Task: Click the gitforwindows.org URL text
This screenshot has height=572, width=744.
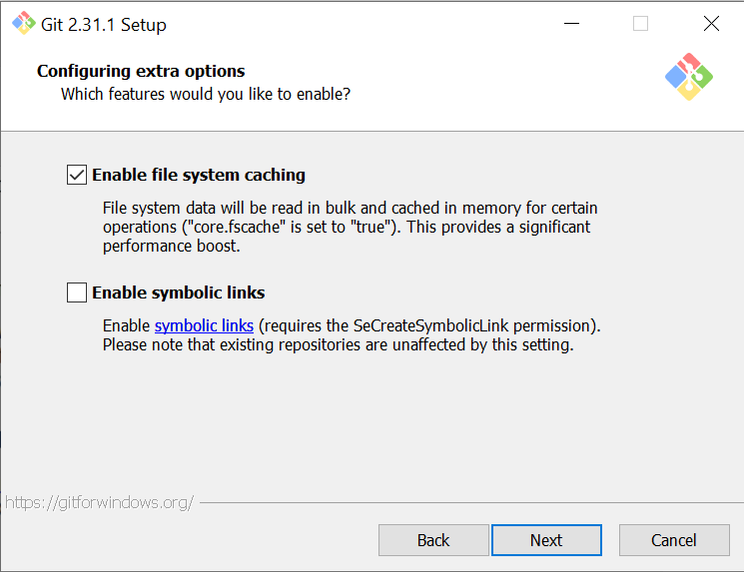Action: pos(99,502)
